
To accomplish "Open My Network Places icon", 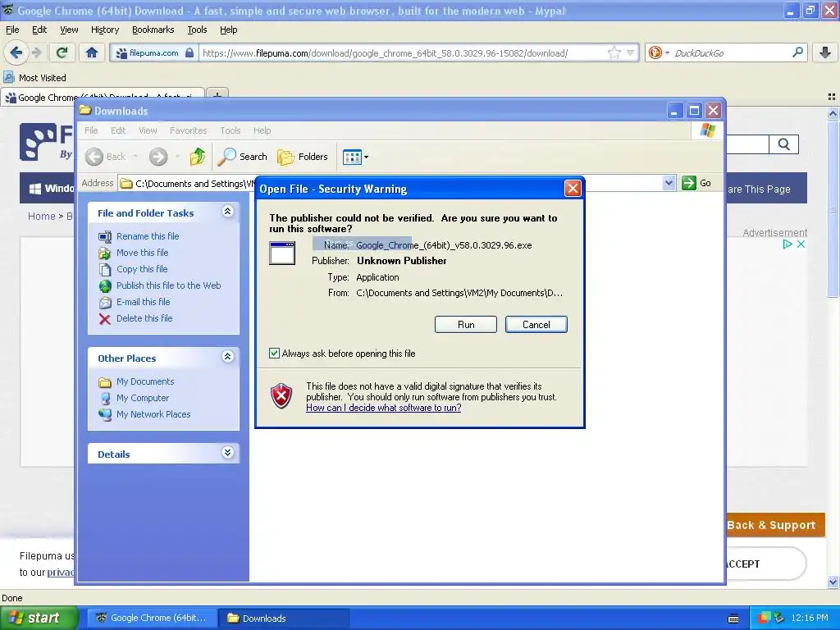I will (105, 414).
